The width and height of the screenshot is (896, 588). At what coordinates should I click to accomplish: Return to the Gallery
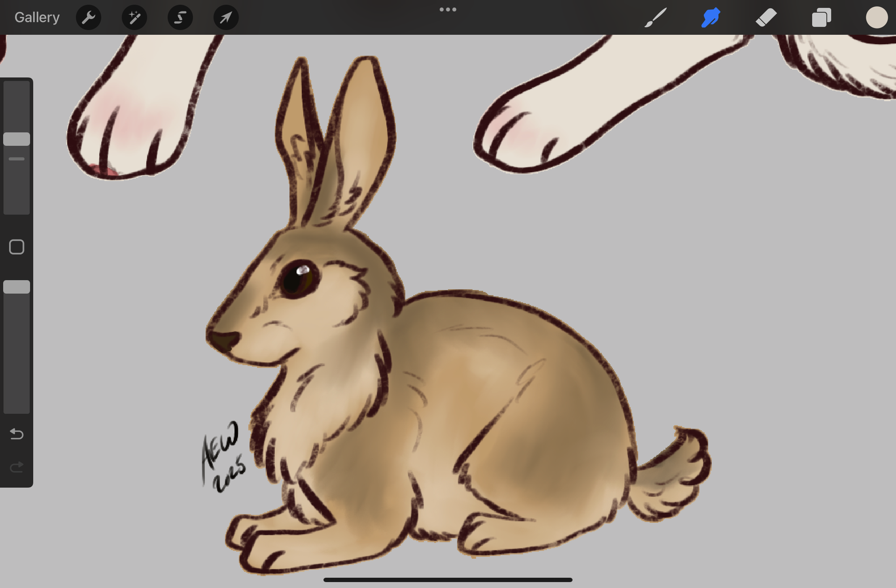[x=37, y=17]
